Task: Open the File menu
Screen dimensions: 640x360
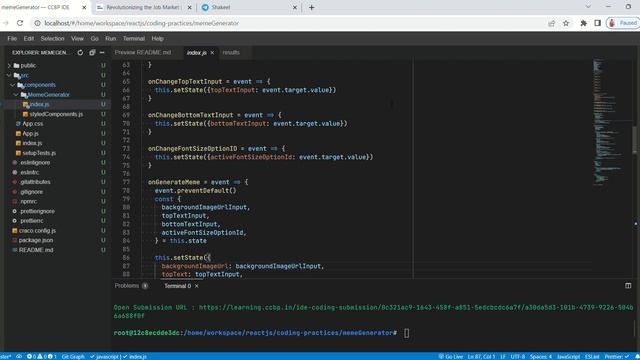Action: coord(12,39)
